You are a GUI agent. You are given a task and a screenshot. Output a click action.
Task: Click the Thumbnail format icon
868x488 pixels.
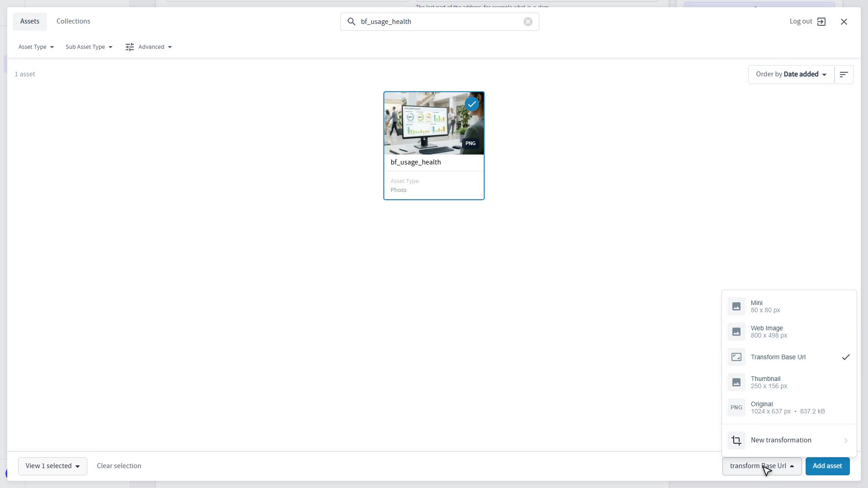[x=736, y=382]
